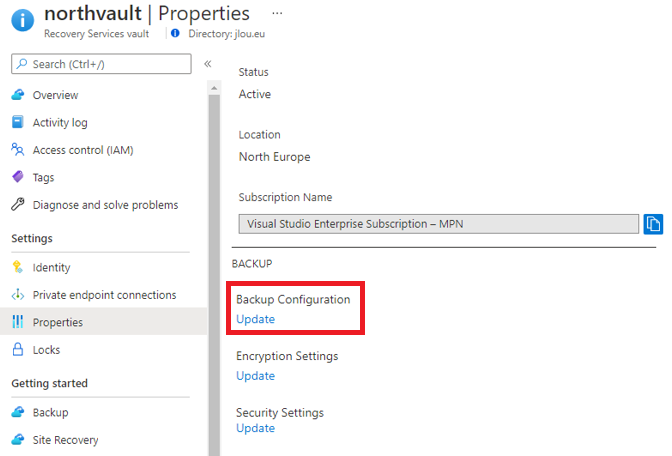Click the Access control people icon
The height and width of the screenshot is (456, 672).
click(18, 150)
